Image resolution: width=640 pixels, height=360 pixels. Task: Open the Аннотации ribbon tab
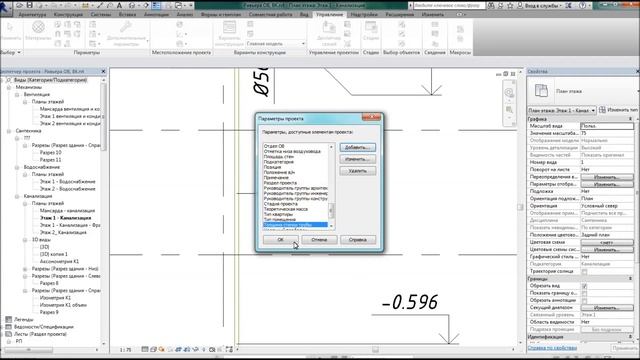point(156,14)
